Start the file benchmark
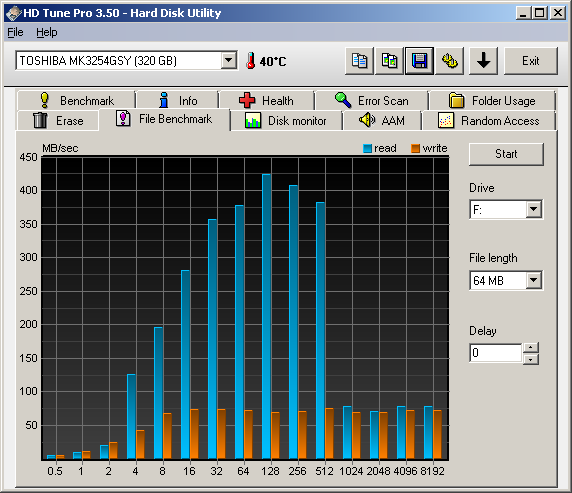 [x=506, y=154]
